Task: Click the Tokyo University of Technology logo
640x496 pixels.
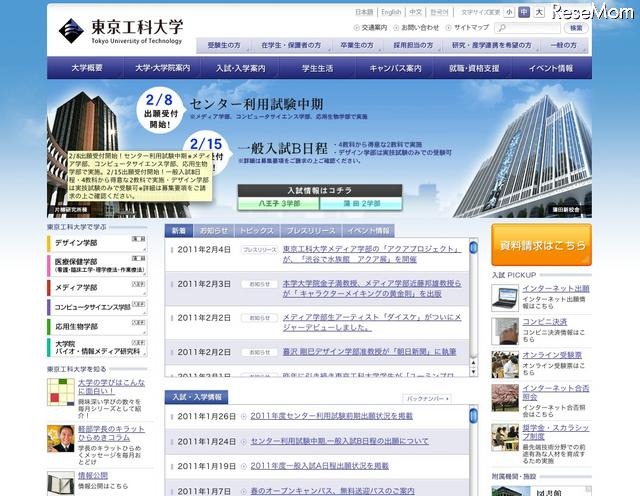Action: coord(120,31)
